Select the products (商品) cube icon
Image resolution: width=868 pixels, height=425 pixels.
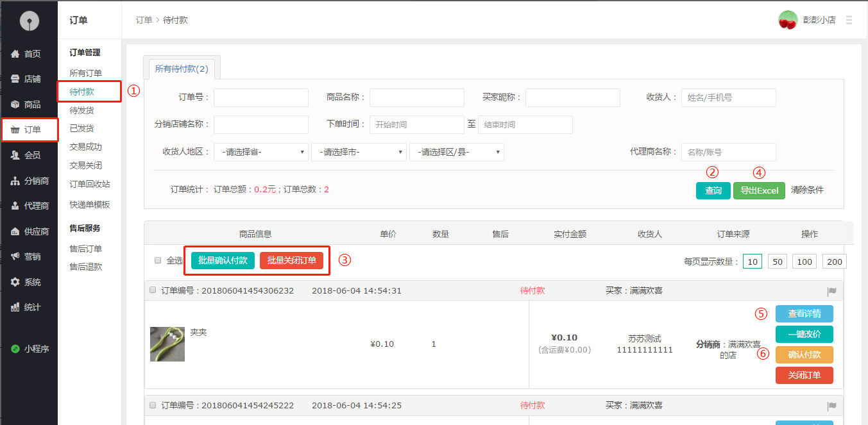click(15, 104)
